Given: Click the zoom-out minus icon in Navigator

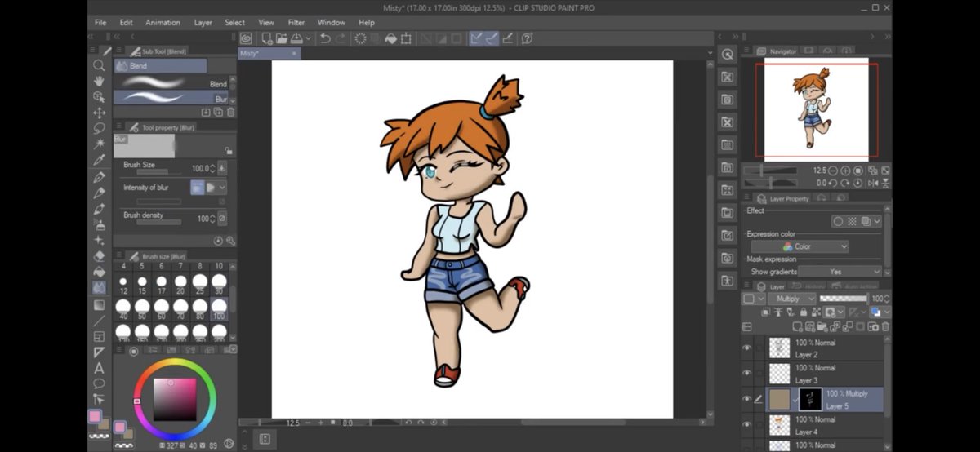Looking at the screenshot, I should pyautogui.click(x=831, y=171).
